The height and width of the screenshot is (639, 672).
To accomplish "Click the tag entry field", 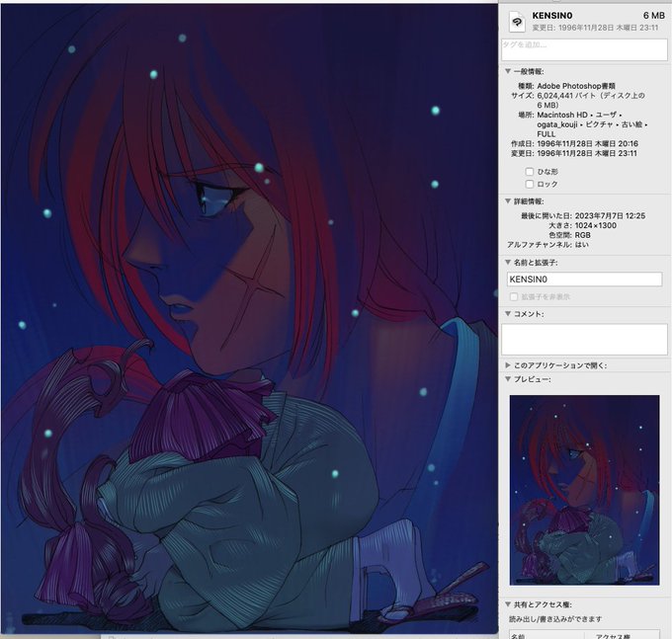I will [584, 49].
